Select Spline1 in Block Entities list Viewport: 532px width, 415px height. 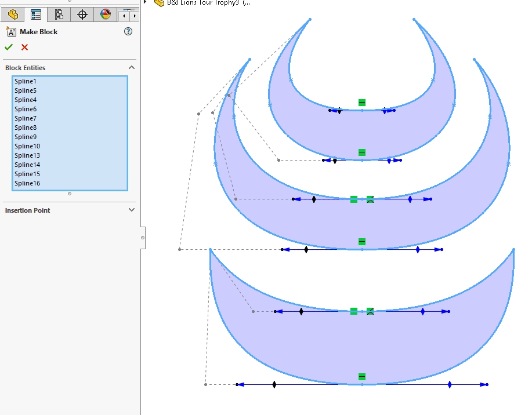tap(26, 81)
